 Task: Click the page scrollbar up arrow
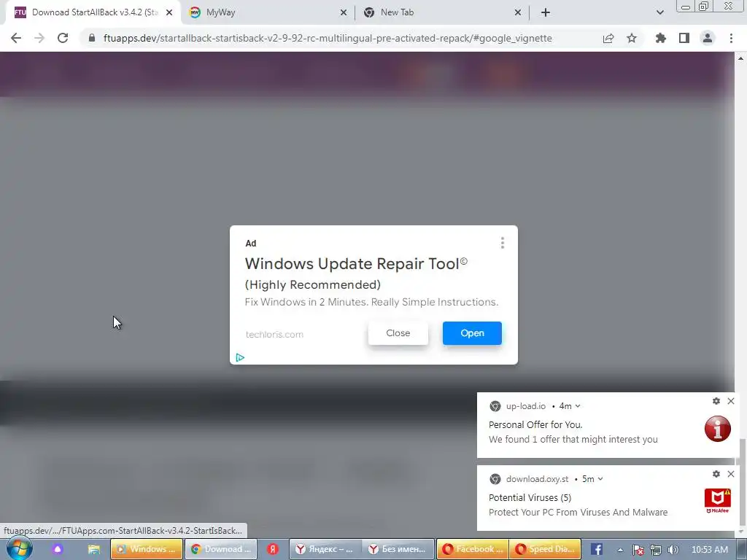point(741,58)
